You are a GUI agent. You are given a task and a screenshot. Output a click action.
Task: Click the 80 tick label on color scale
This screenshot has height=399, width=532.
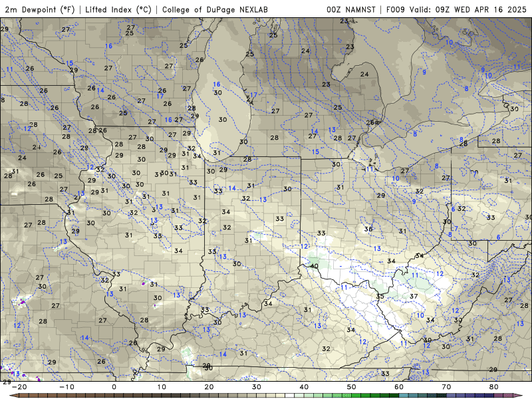click(x=494, y=387)
